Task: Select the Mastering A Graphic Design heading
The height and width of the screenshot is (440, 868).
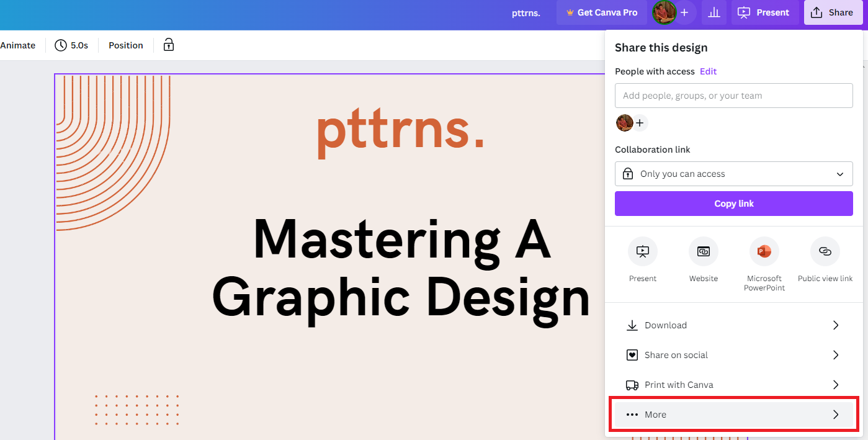Action: pos(401,269)
